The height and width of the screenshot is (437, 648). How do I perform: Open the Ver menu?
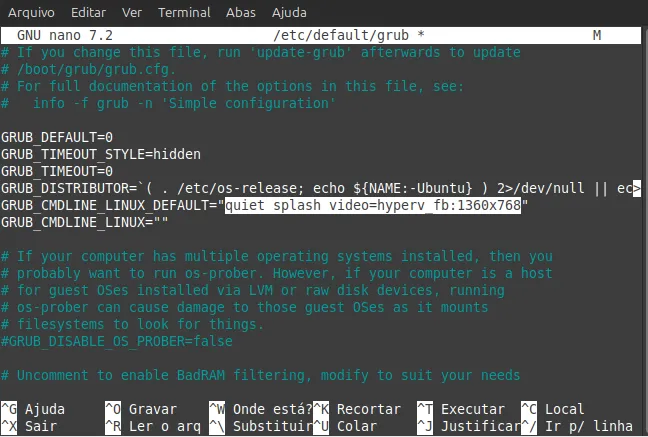coord(131,13)
